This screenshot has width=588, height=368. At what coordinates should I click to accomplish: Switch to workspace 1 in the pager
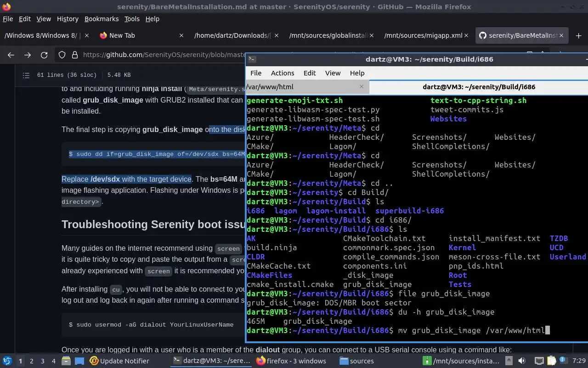coord(20,361)
